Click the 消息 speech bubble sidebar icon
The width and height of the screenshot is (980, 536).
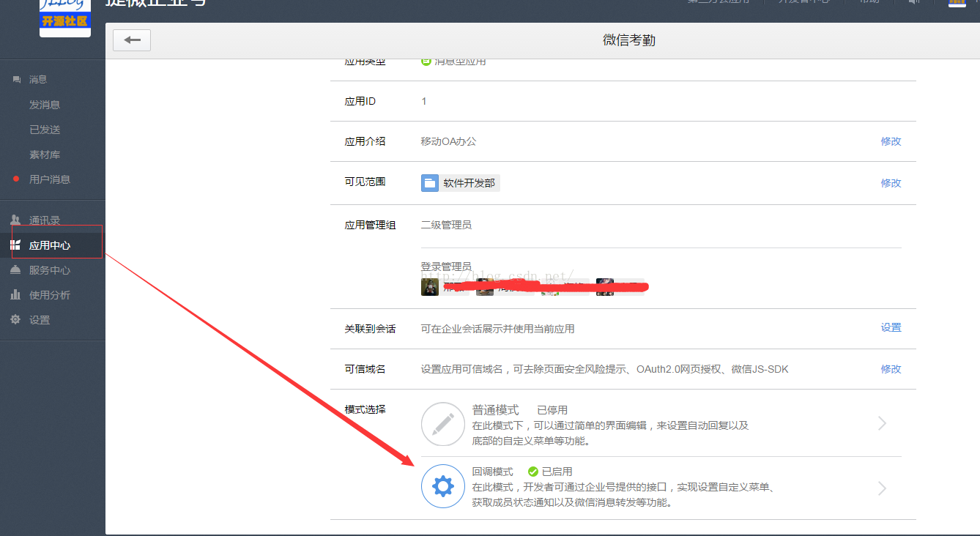(x=16, y=80)
